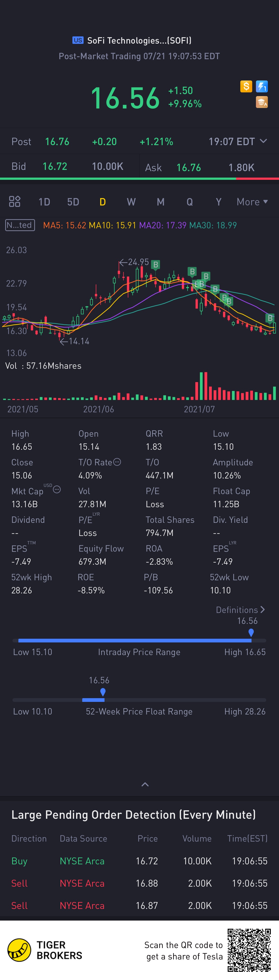Tap the SoFi Technologies title

click(139, 40)
